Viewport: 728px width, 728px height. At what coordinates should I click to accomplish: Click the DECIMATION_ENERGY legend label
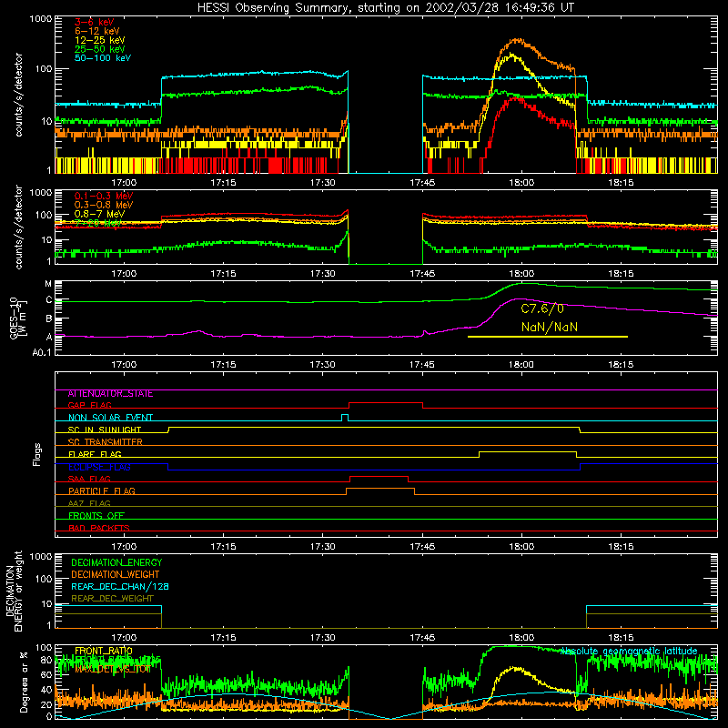pos(116,562)
